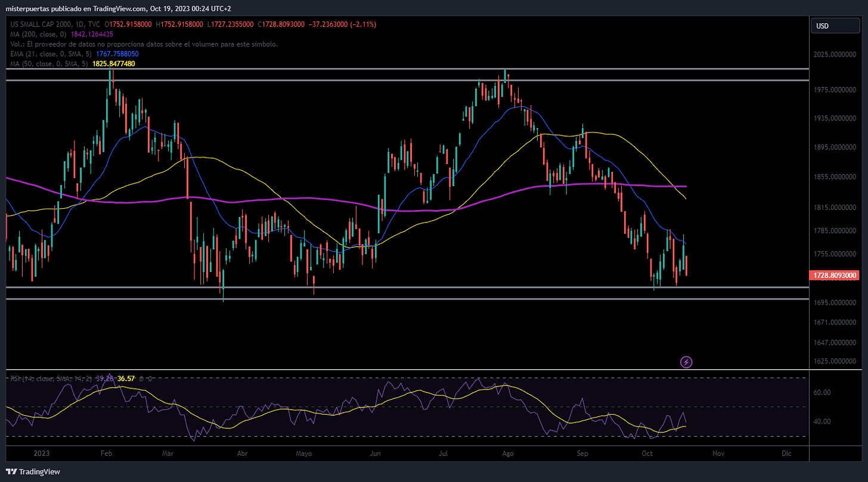
Task: Click the EMA value 1767.7588050
Action: 117,54
